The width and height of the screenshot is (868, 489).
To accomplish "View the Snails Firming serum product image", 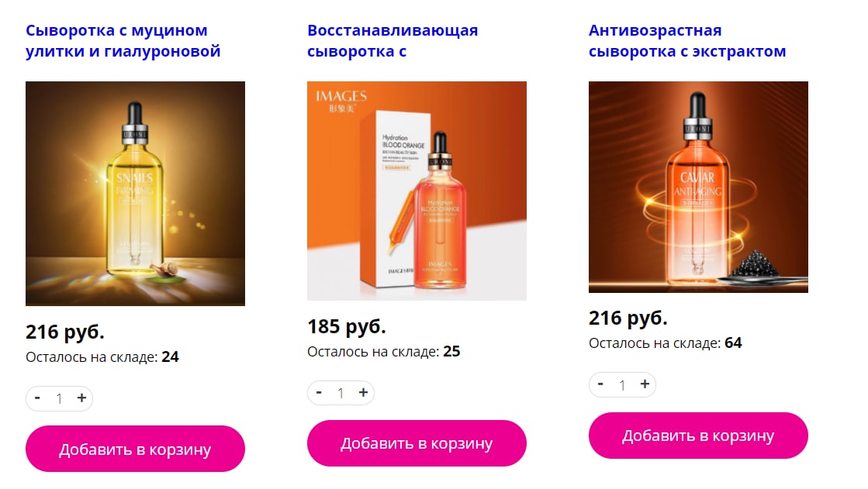I will pyautogui.click(x=135, y=194).
